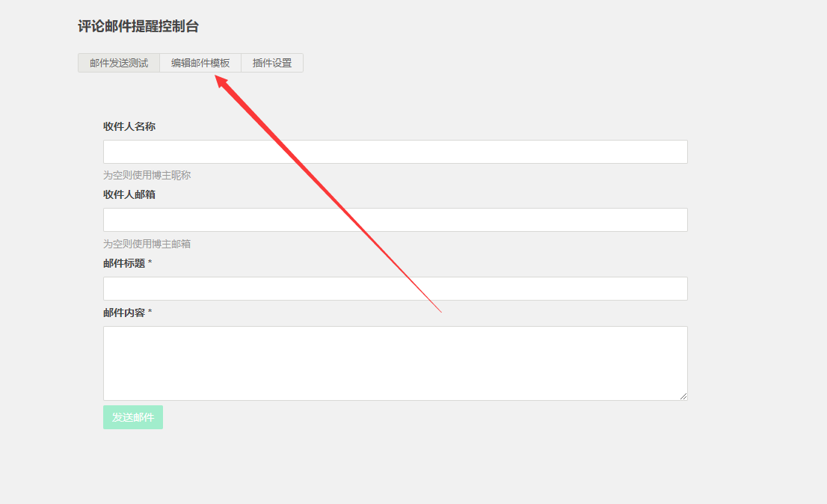Select the 插件设置 tab
The image size is (827, 504).
pyautogui.click(x=272, y=63)
